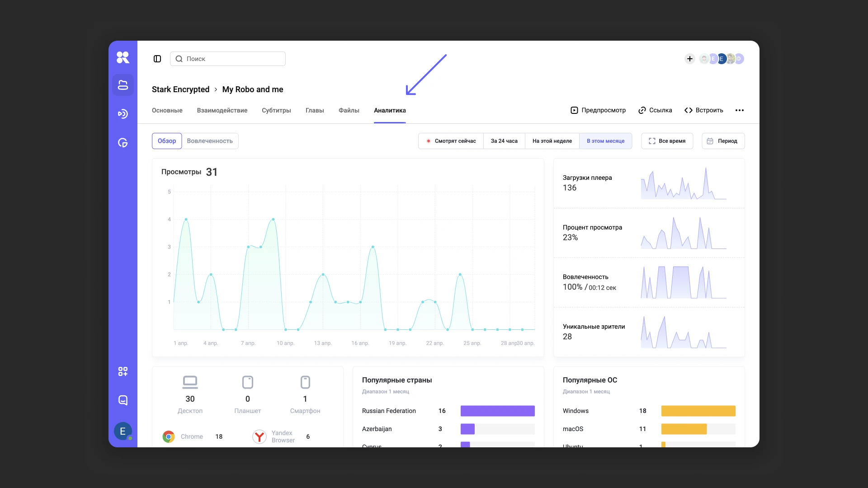Open the Период date range picker

click(x=723, y=141)
